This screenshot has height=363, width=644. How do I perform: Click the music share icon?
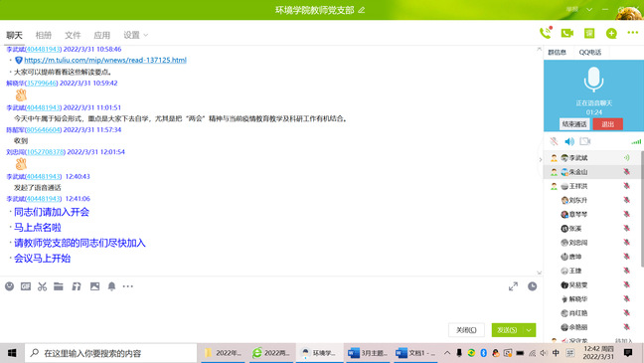[77, 286]
